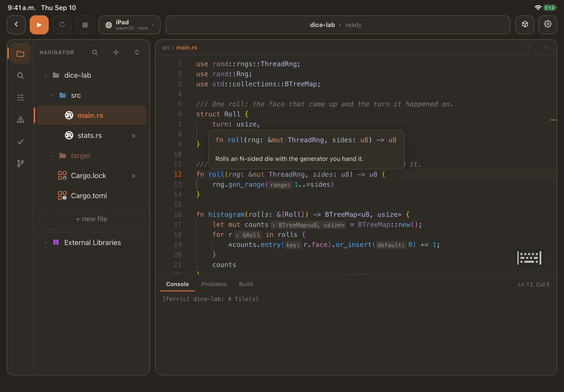Viewport: 564px width, 392px height.
Task: Collapse all with Navigator up-down chevrons
Action: click(x=137, y=52)
